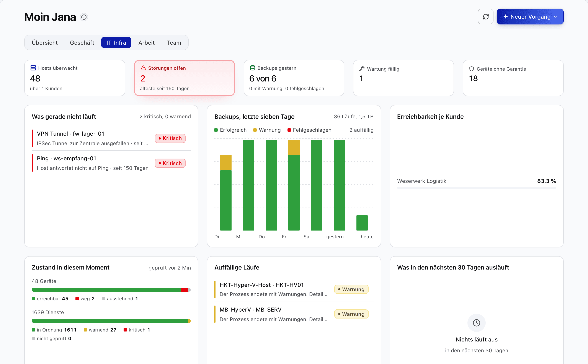Click '2 kritisch, 0 warnend' summary
This screenshot has height=364, width=588.
(165, 117)
